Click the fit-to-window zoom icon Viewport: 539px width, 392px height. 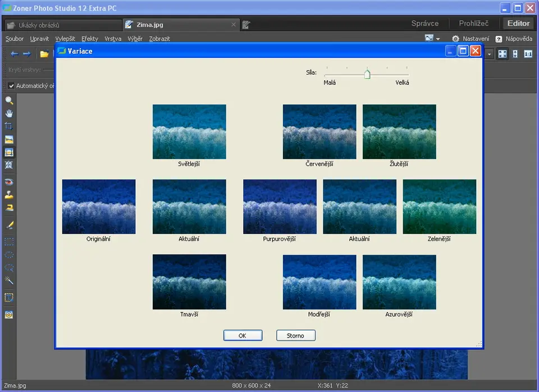pos(503,54)
